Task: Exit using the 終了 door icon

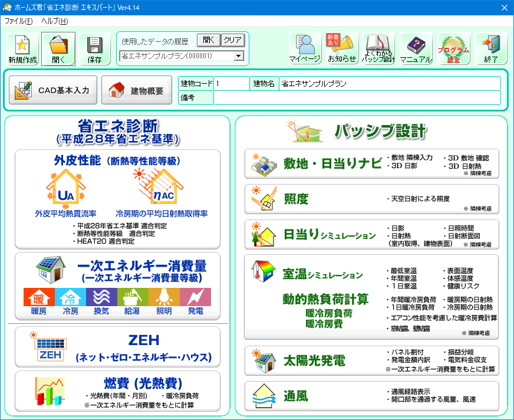Action: point(491,48)
